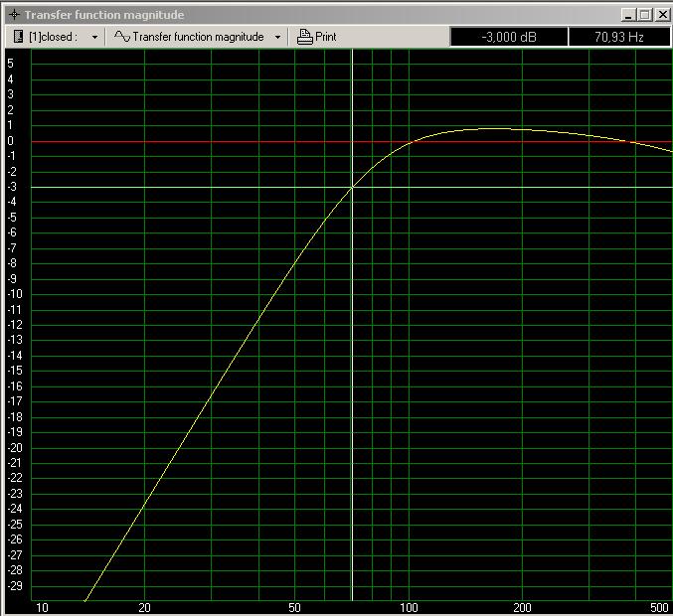The height and width of the screenshot is (616, 673).
Task: Click the window title text
Action: pos(104,15)
